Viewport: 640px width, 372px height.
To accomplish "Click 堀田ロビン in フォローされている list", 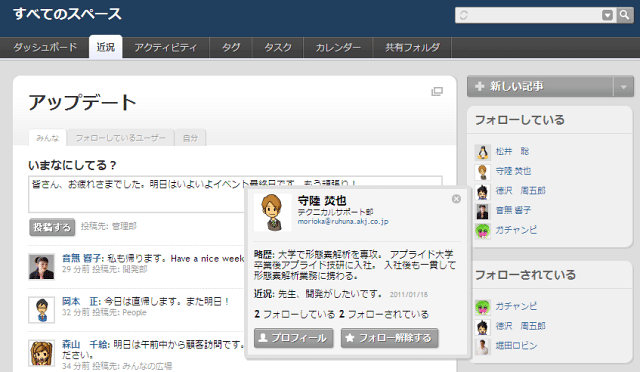I will [516, 345].
